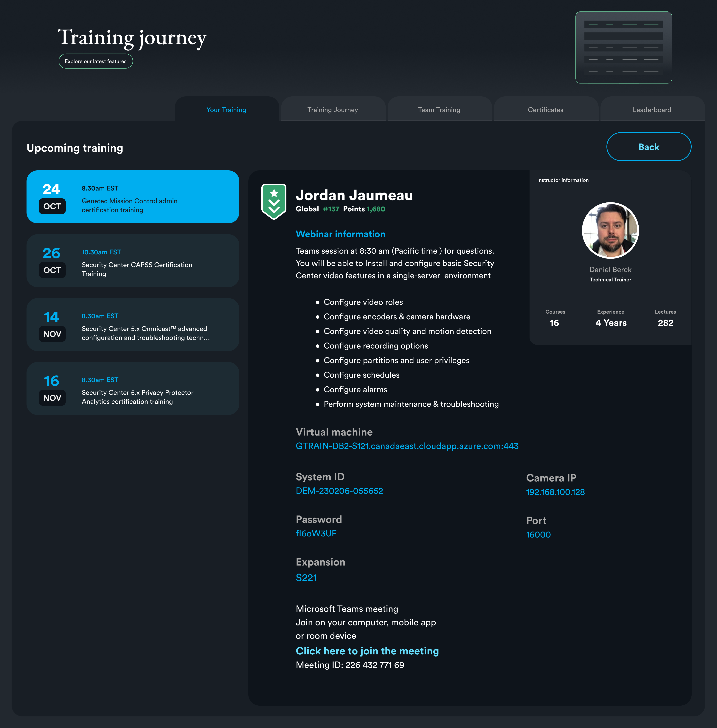Click Camera IP 192.168.100.128
717x728 pixels.
click(x=555, y=492)
